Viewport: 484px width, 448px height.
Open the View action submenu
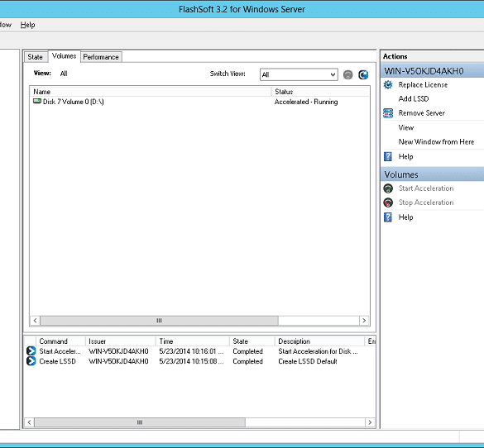[406, 127]
